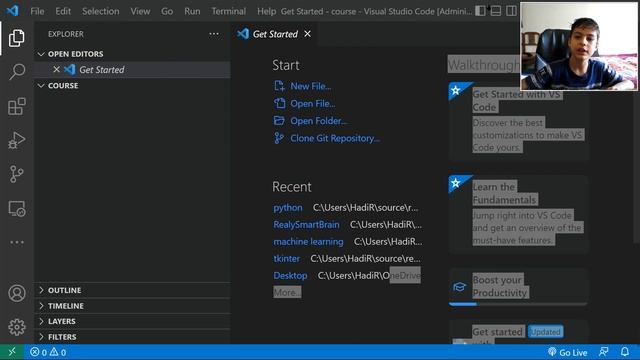This screenshot has width=640, height=360.
Task: Expand the Outline section
Action: pyautogui.click(x=132, y=290)
